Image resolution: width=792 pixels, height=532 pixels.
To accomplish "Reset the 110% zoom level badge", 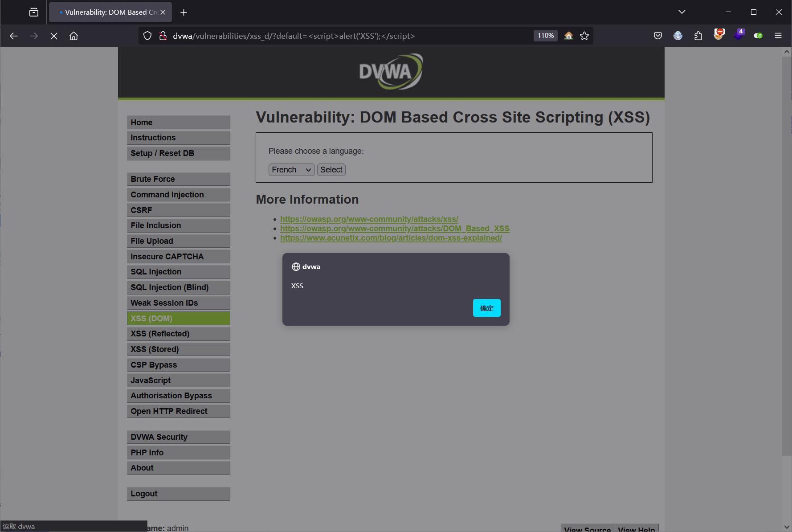I will (x=546, y=36).
